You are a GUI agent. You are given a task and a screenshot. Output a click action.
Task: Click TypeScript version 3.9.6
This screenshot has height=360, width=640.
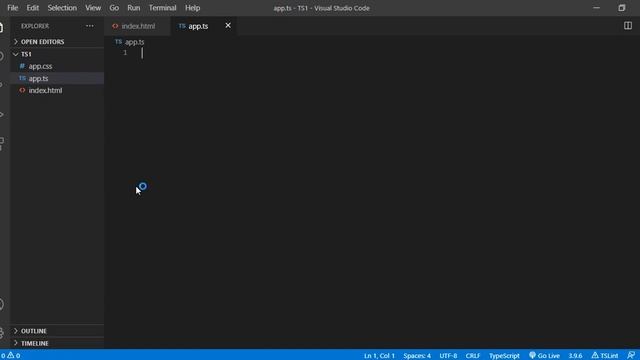(x=575, y=356)
